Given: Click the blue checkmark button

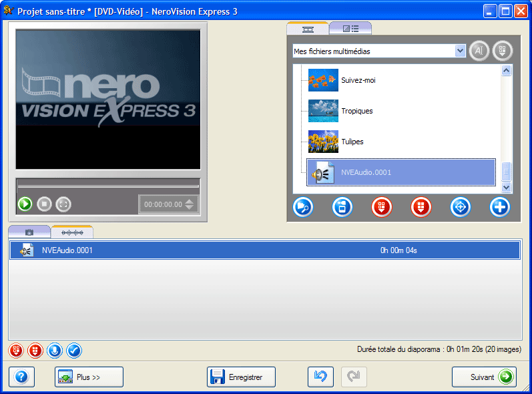Looking at the screenshot, I should click(x=74, y=351).
